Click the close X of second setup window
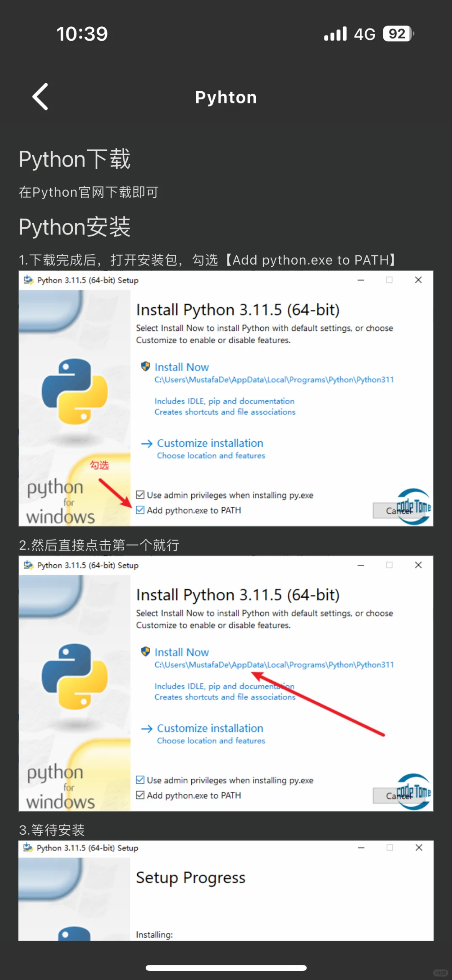This screenshot has height=980, width=452. 418,565
